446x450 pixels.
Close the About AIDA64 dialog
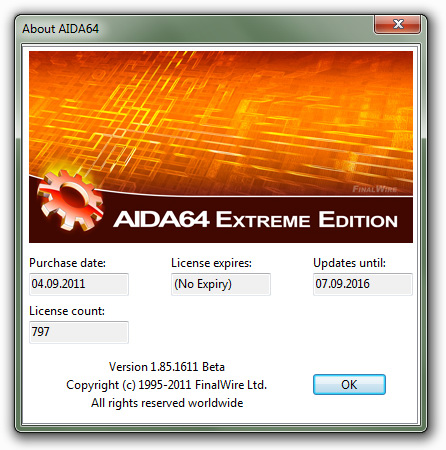[397, 24]
